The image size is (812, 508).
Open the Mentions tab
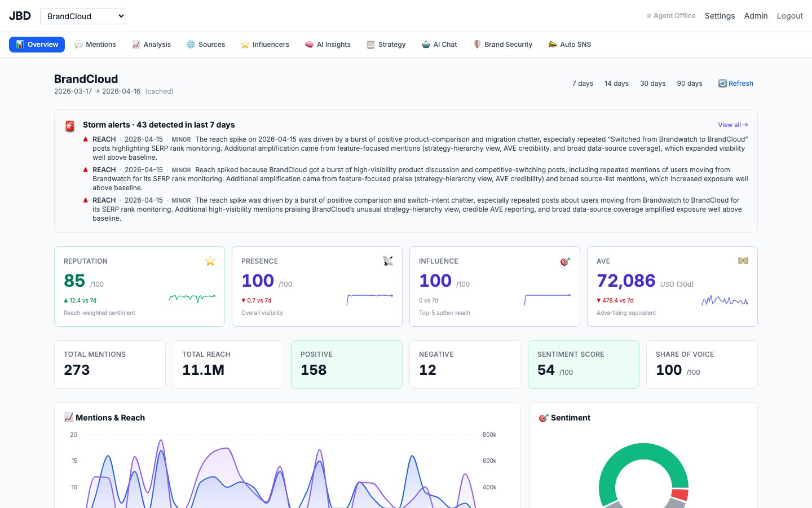pyautogui.click(x=95, y=45)
